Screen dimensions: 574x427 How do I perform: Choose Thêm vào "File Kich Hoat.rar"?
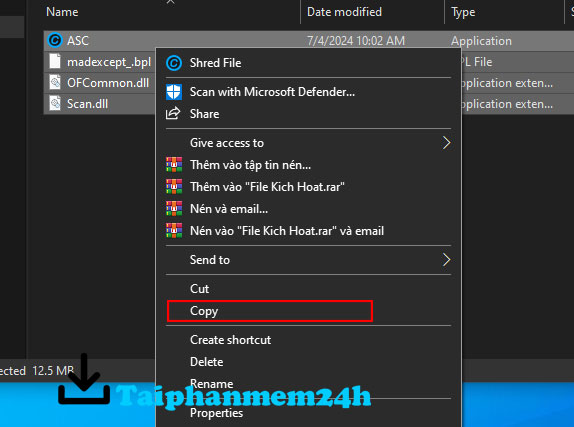[x=267, y=187]
